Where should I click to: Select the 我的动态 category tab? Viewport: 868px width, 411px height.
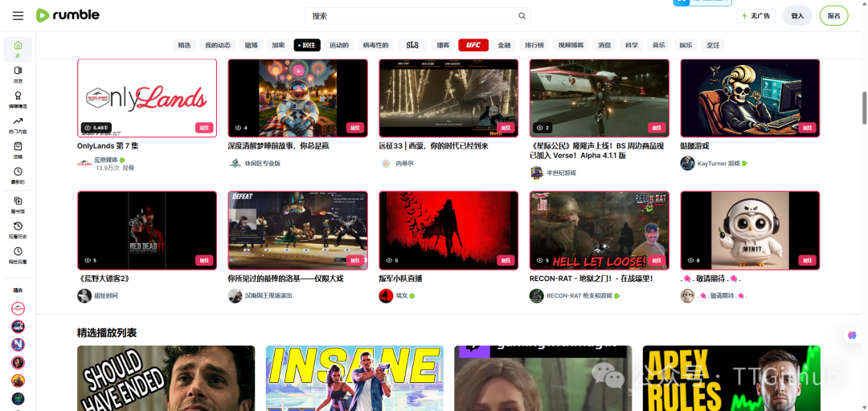(218, 46)
